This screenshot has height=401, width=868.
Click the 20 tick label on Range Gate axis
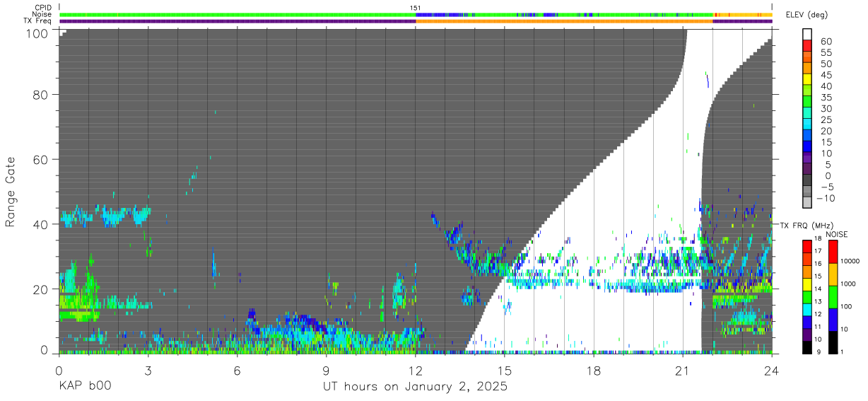pyautogui.click(x=40, y=289)
